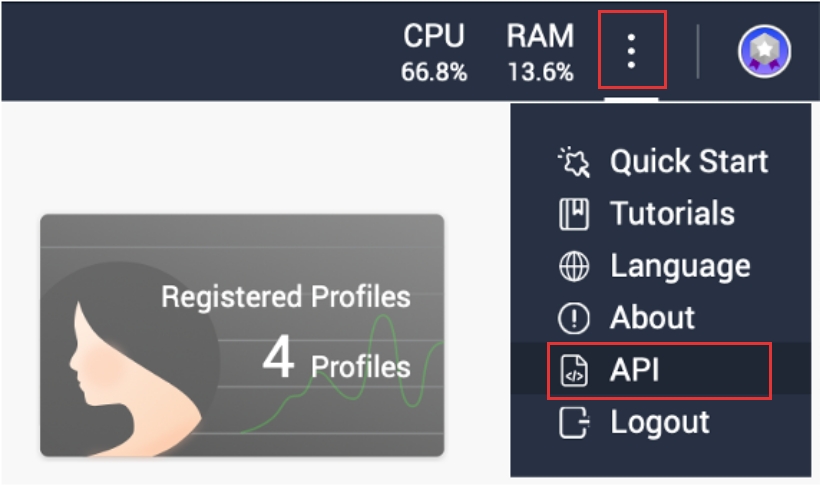
Task: Select the API menu option
Action: (635, 371)
